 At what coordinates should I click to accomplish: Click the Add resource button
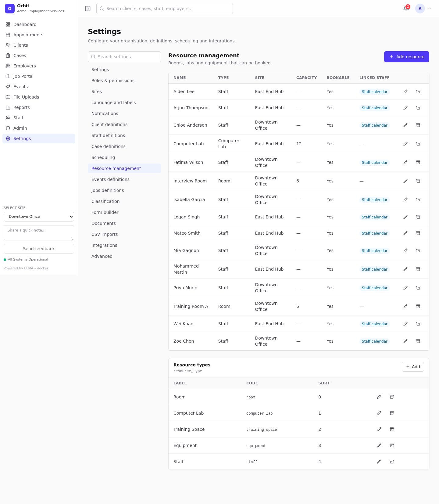(x=406, y=57)
